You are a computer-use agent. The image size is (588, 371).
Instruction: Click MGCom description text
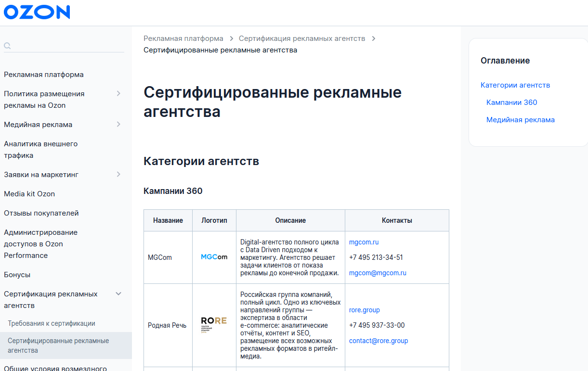(289, 257)
